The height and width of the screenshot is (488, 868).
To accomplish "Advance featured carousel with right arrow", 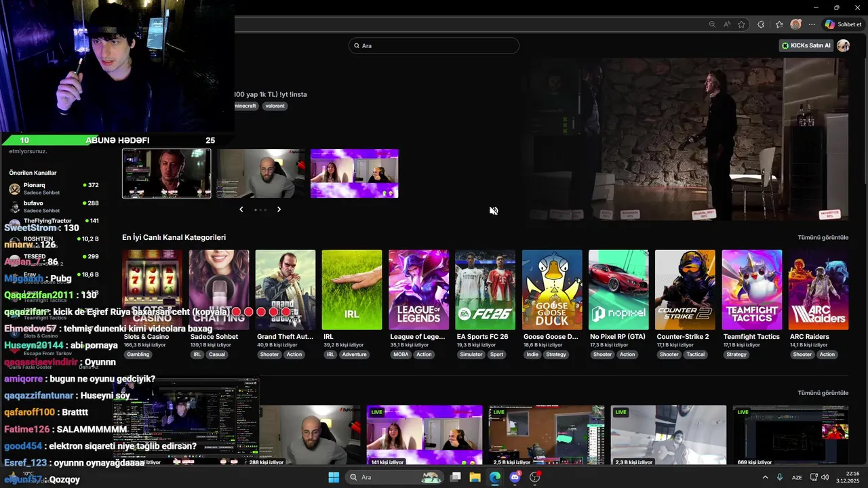I will point(279,209).
